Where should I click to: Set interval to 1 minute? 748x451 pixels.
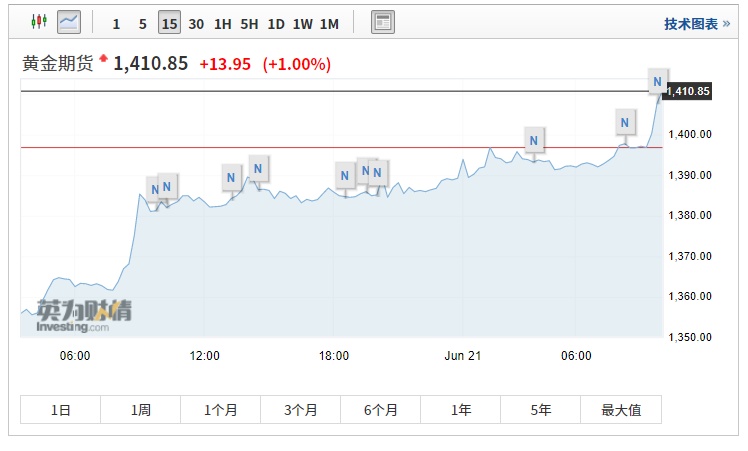tap(116, 23)
